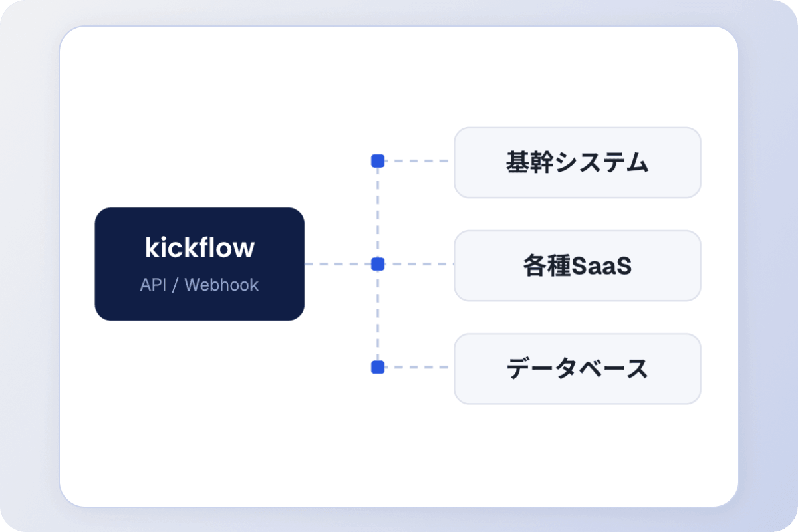Click dashed line from middle node to 各種SaaS
Viewport: 798px width, 532px height.
[419, 264]
